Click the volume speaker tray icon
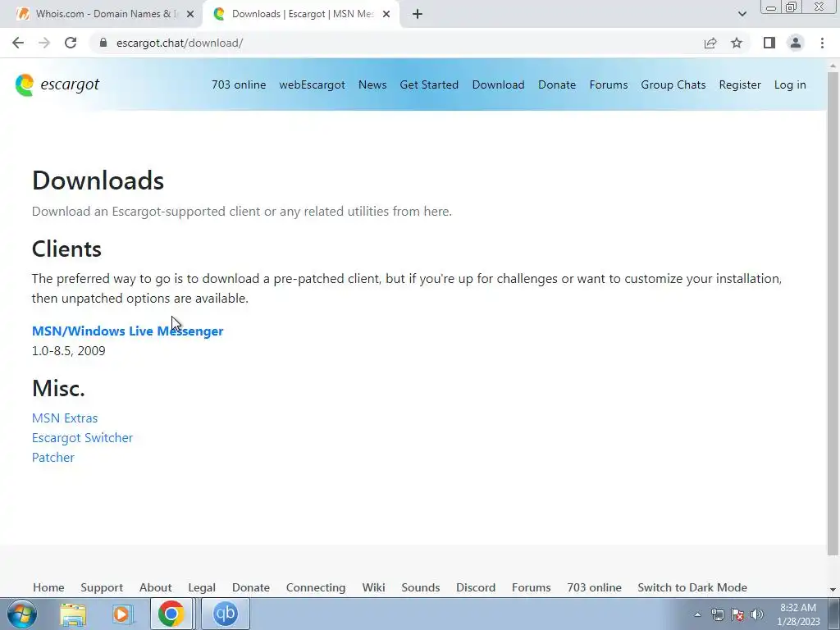 (x=757, y=614)
